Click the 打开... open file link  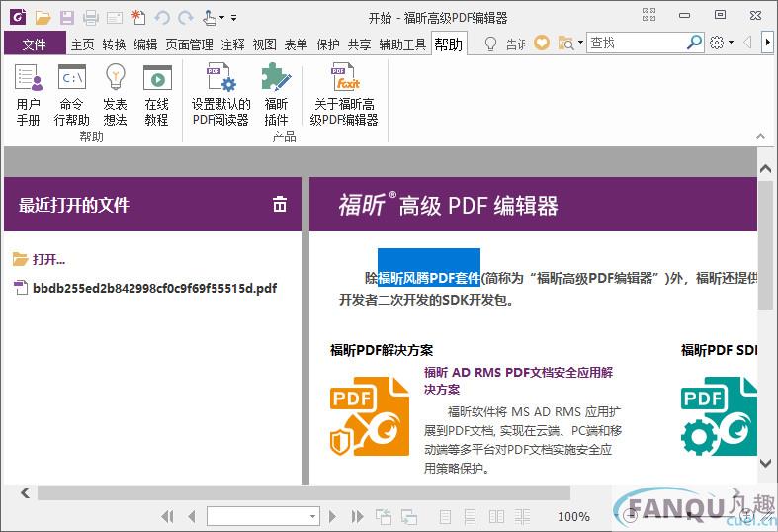point(48,259)
